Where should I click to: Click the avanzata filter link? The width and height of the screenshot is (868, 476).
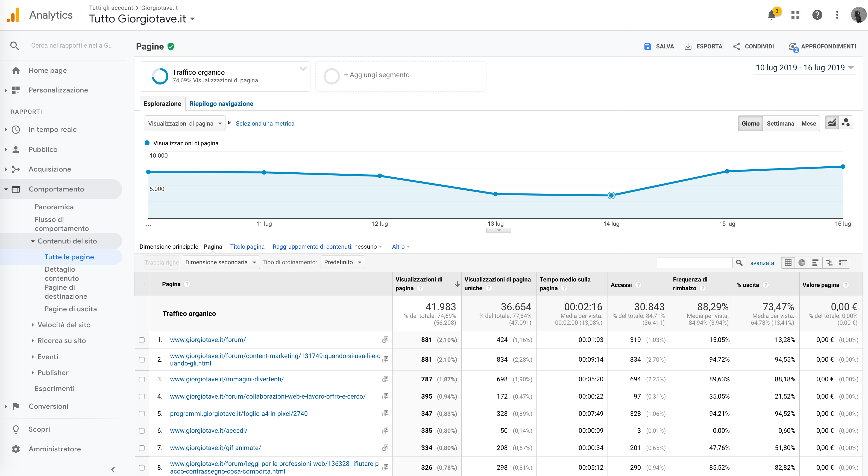click(x=762, y=263)
